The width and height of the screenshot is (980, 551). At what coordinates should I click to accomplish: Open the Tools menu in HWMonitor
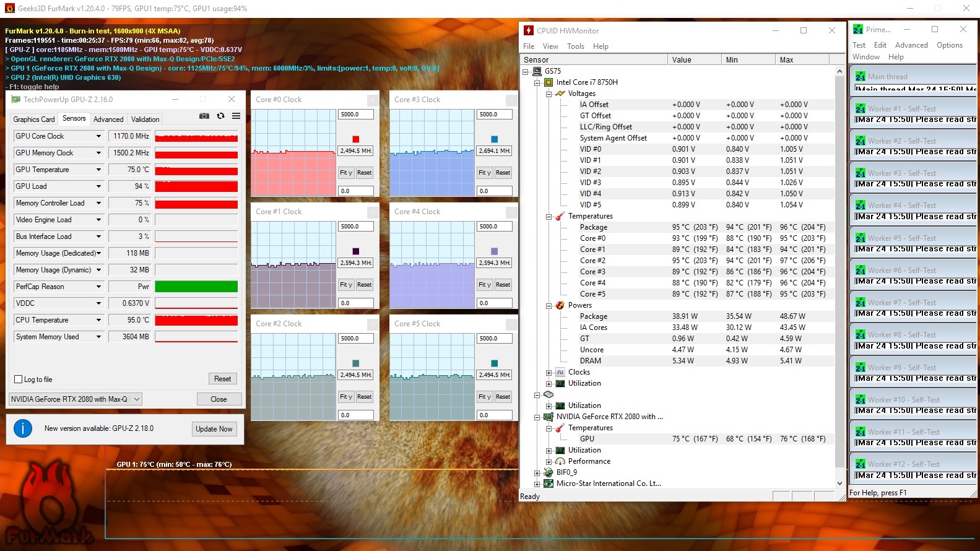[x=576, y=46]
